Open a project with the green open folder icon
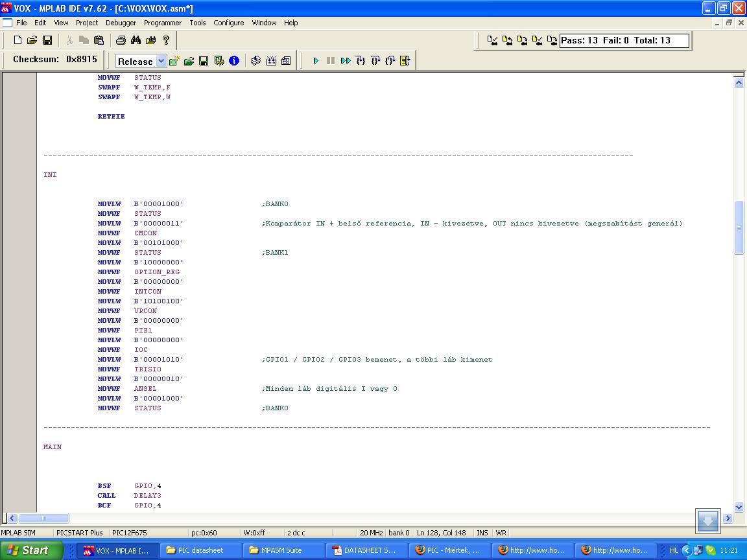Screen dimensions: 747x560 189,60
